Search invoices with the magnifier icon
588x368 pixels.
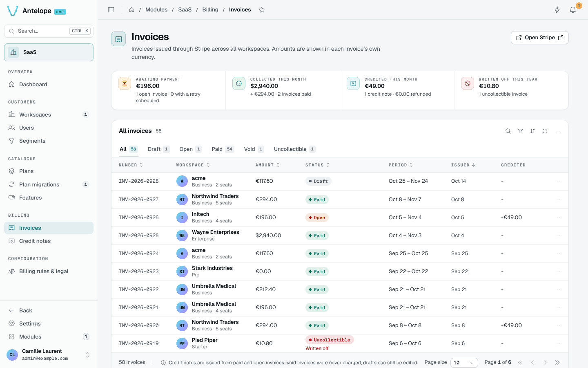508,131
